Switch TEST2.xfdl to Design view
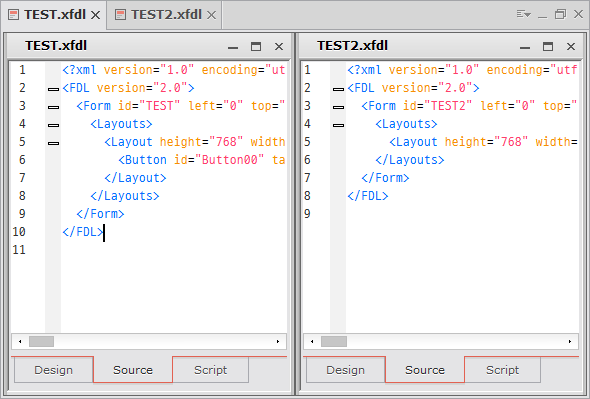The height and width of the screenshot is (399, 590). [x=345, y=370]
